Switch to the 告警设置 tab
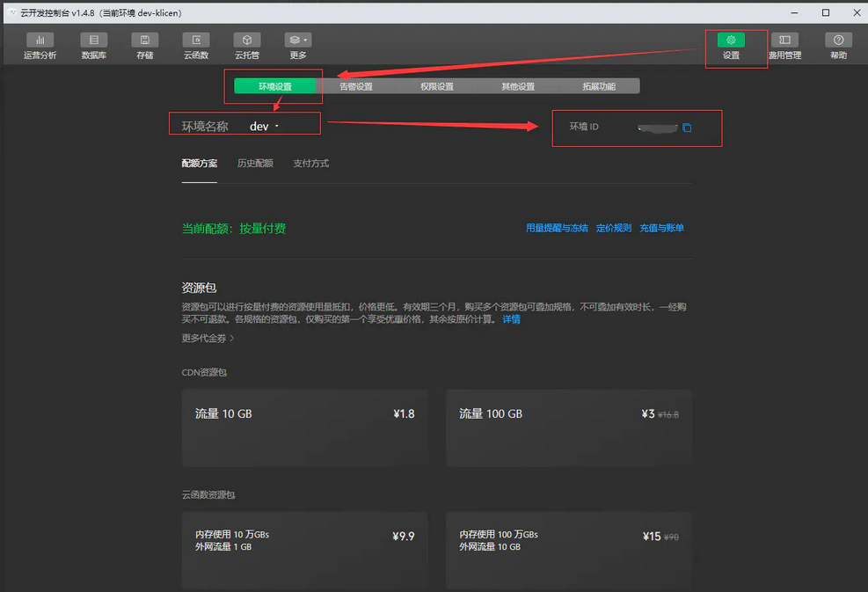The height and width of the screenshot is (592, 868). click(x=356, y=86)
